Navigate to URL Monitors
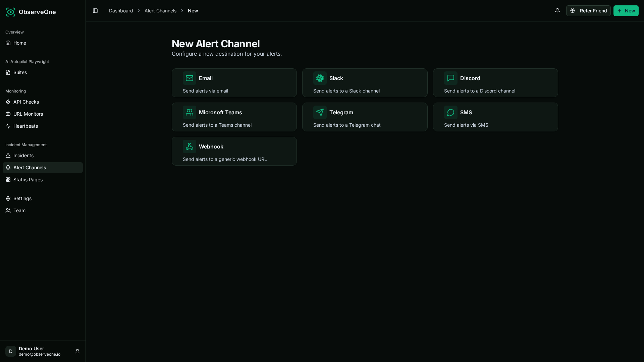Image resolution: width=644 pixels, height=362 pixels. (x=43, y=114)
